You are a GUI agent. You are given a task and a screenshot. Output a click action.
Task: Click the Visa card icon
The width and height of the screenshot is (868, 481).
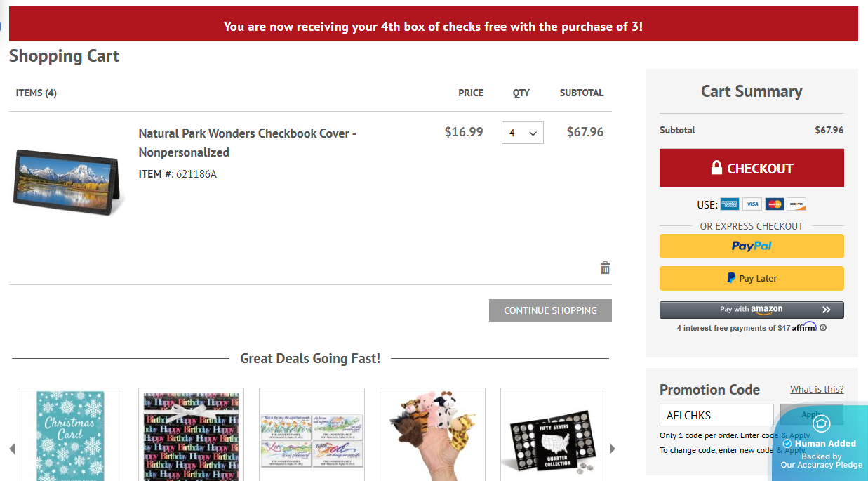752,204
